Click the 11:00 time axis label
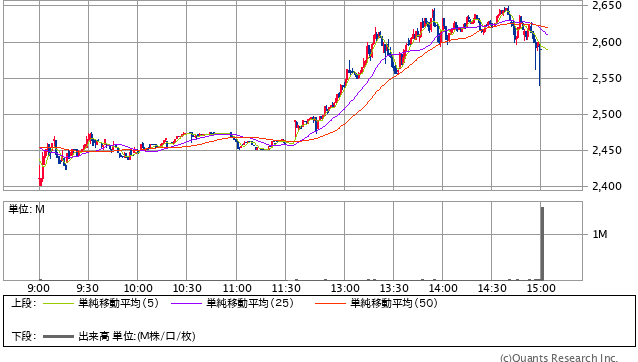Screen dimensions: 638x362 [237, 288]
